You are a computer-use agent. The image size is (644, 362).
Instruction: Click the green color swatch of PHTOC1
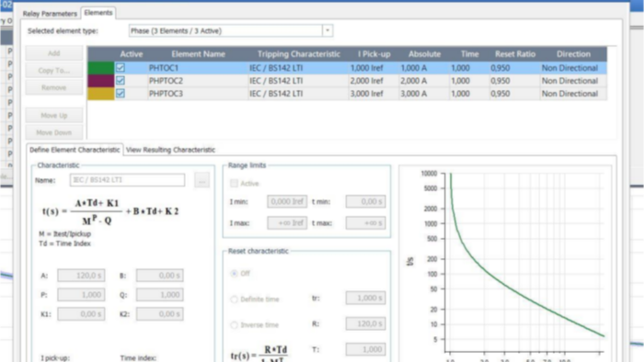click(100, 68)
